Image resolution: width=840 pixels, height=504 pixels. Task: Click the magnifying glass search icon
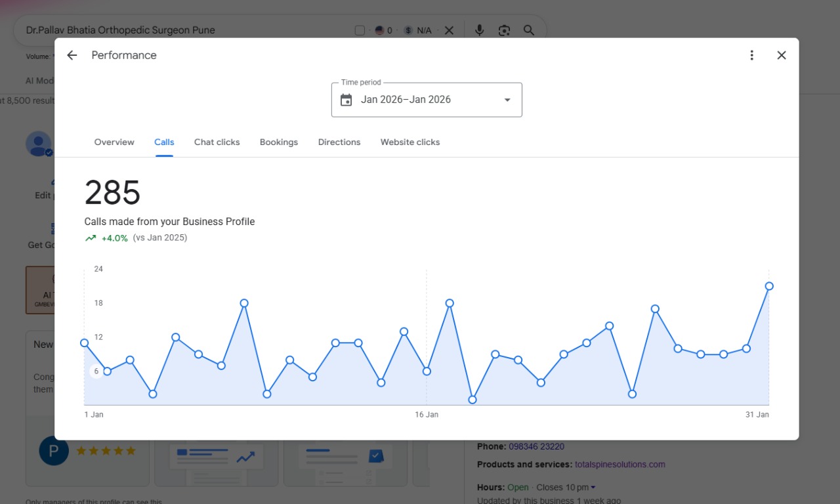pos(529,30)
